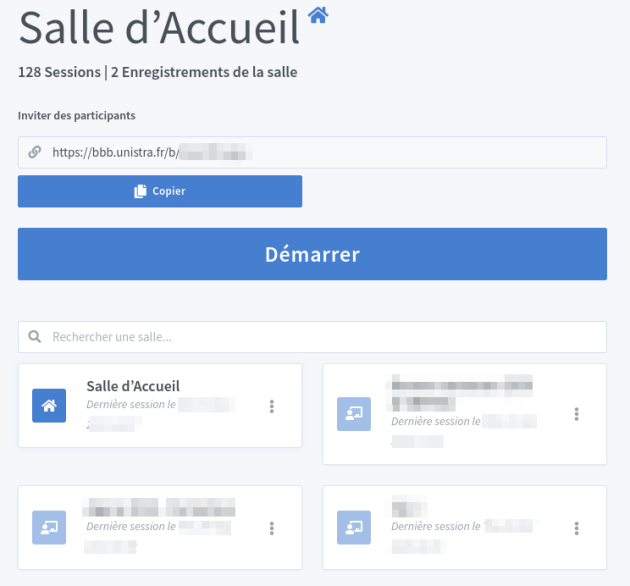Open three-dot options menu of top-right room
630x586 pixels.
[x=577, y=414]
